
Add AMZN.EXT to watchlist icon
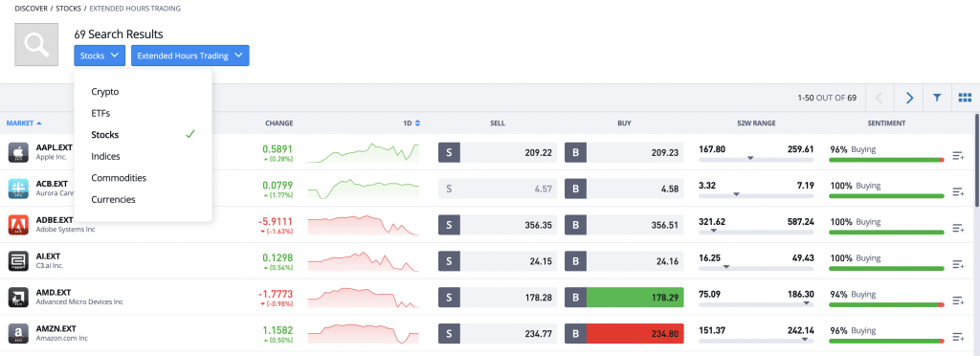(958, 337)
